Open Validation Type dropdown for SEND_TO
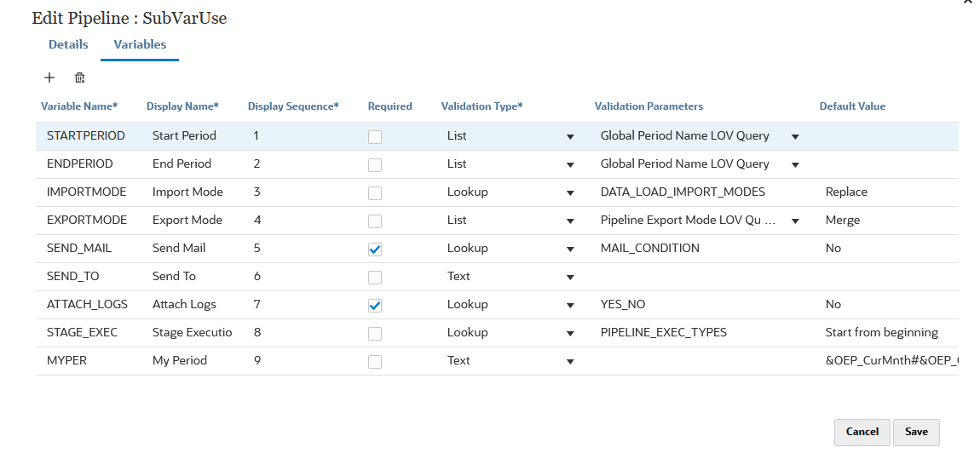The width and height of the screenshot is (980, 459). [570, 278]
